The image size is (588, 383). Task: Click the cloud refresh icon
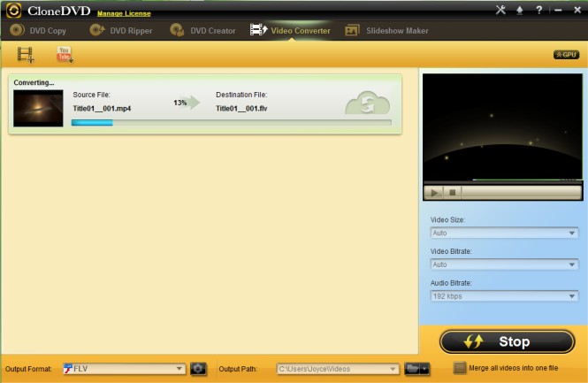click(x=368, y=103)
